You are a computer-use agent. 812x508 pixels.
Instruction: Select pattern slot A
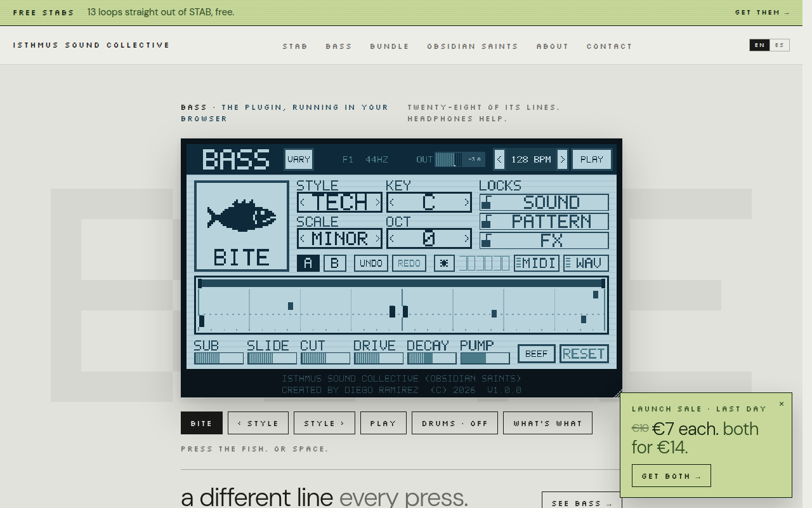[308, 263]
